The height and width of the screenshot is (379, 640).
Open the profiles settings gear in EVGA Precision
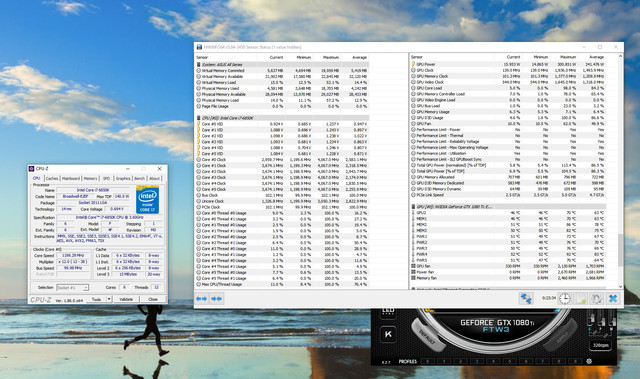click(x=589, y=361)
